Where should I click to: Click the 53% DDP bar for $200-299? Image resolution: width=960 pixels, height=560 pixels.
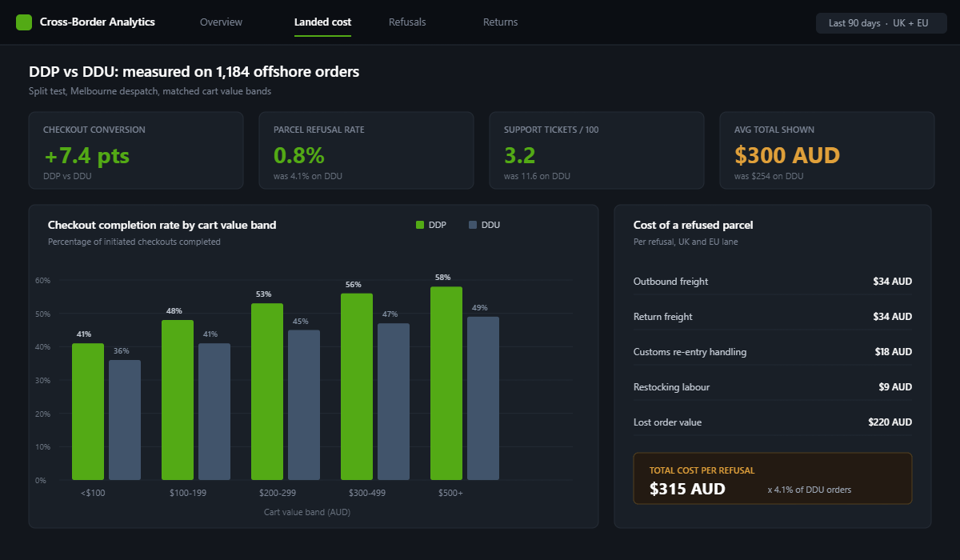point(267,392)
